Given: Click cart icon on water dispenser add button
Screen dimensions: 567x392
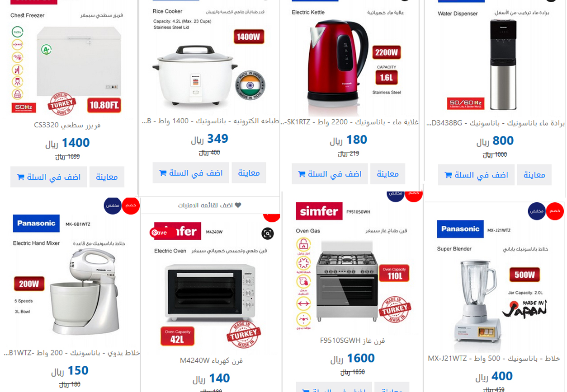Looking at the screenshot, I should (448, 175).
